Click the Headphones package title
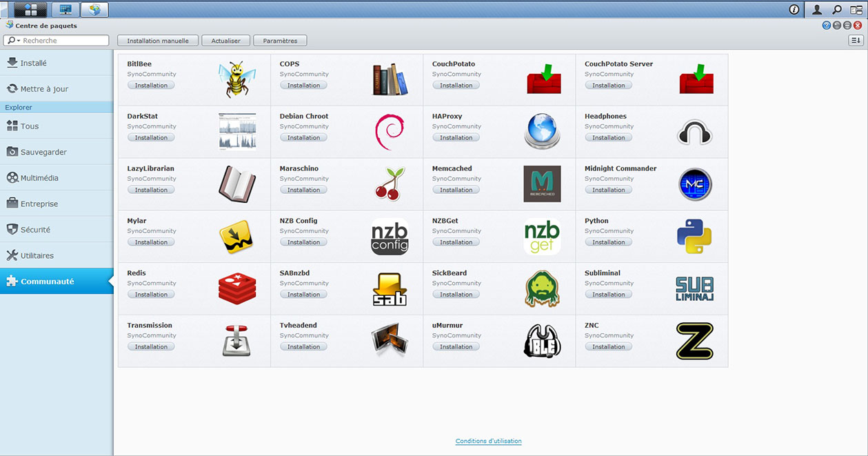This screenshot has width=868, height=456. [605, 116]
